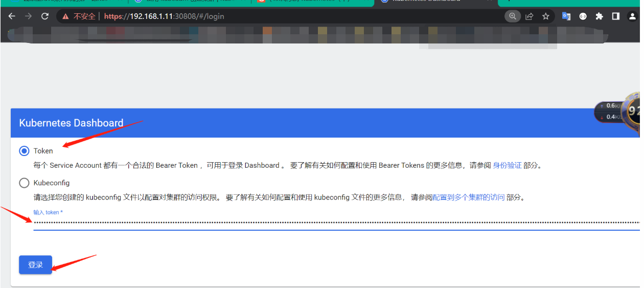Open the Chrome profile avatar menu
The image size is (644, 288).
click(x=632, y=16)
